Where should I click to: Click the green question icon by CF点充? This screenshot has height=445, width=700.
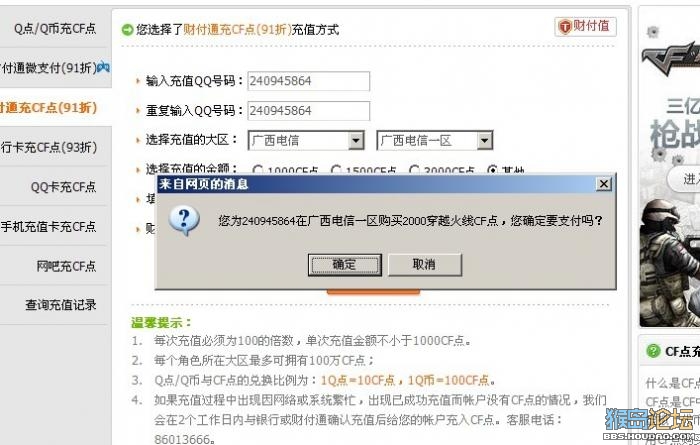(x=653, y=351)
